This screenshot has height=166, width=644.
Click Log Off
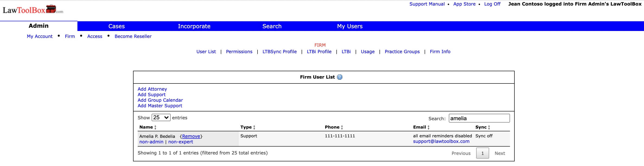tap(492, 4)
